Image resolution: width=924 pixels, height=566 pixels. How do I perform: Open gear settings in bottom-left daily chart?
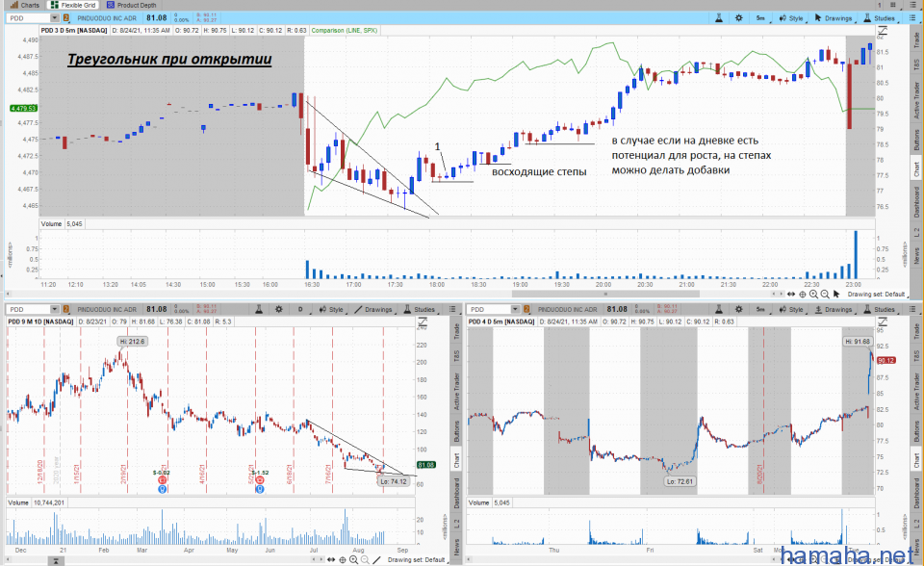[278, 309]
